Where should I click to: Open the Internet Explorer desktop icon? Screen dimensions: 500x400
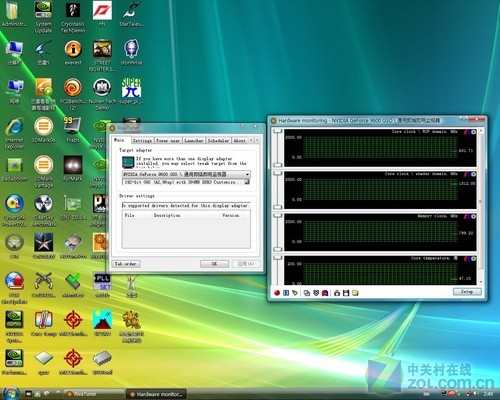coord(14,133)
